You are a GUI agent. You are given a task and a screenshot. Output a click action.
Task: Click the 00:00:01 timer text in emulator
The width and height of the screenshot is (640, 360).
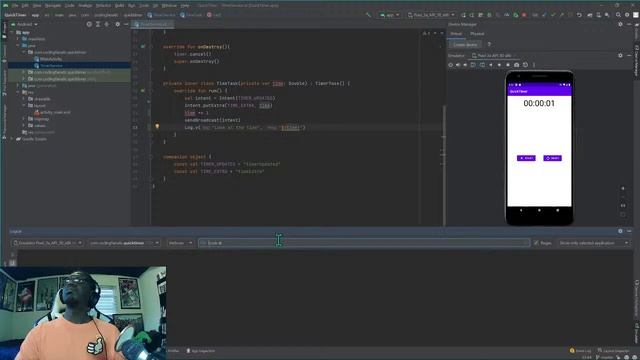pos(539,103)
